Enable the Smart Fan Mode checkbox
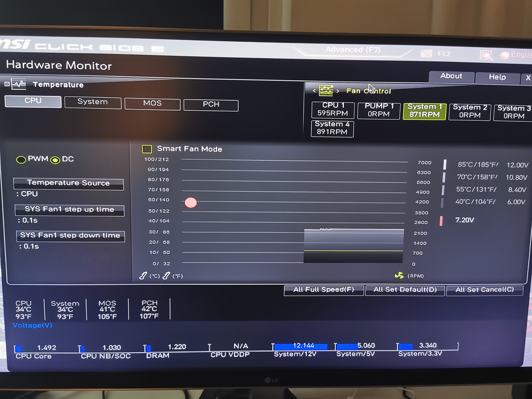This screenshot has width=532, height=399. (x=147, y=149)
